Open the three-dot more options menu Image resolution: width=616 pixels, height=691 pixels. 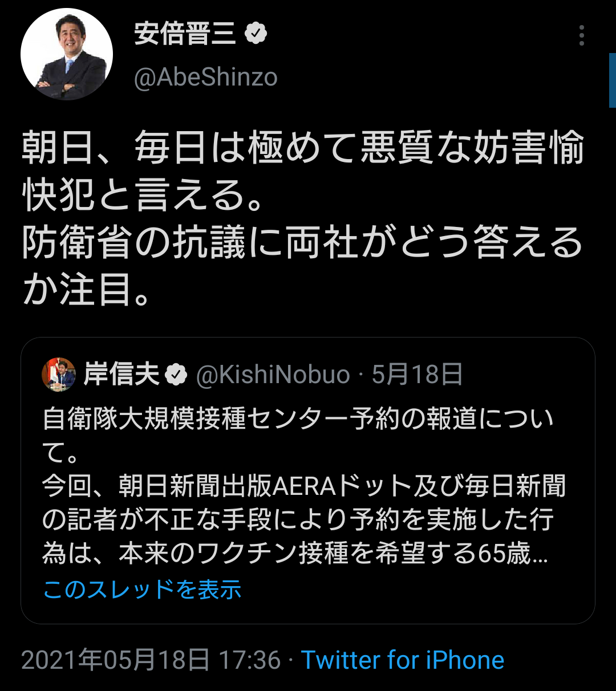point(581,35)
